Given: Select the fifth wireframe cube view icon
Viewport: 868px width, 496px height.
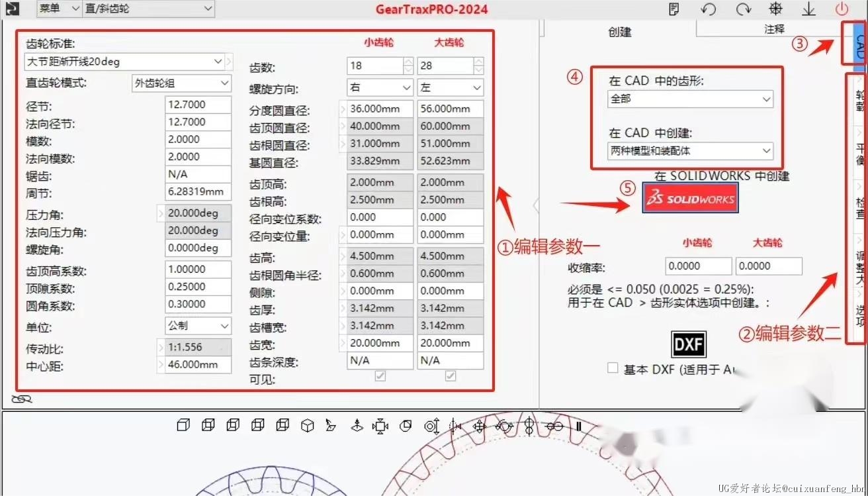Looking at the screenshot, I should [x=282, y=426].
